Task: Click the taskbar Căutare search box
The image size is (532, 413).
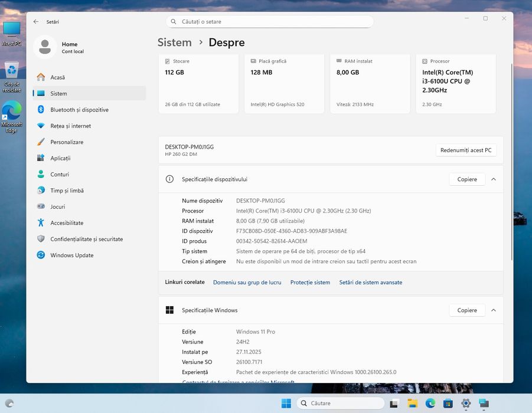Action: pyautogui.click(x=340, y=403)
